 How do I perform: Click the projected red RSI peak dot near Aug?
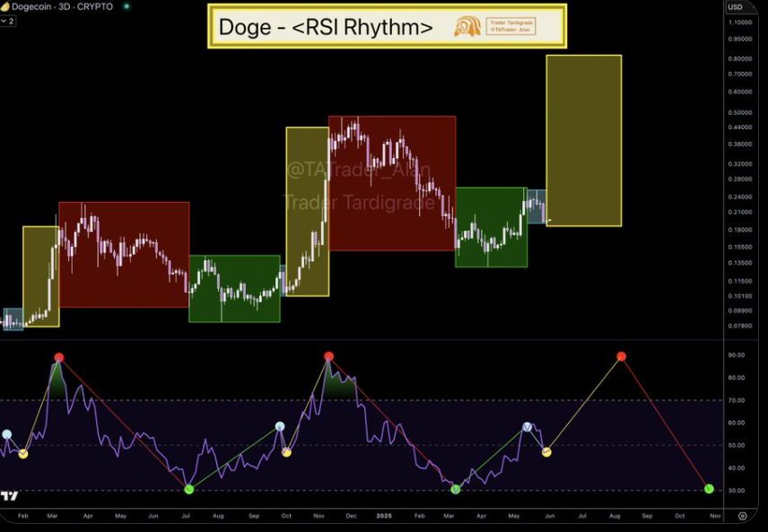point(621,356)
